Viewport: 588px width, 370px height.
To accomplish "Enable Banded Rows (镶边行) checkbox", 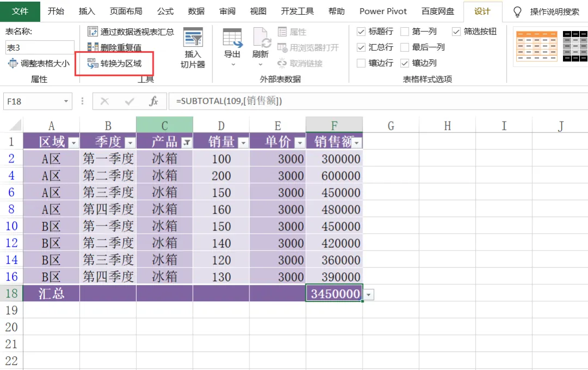I will [361, 63].
